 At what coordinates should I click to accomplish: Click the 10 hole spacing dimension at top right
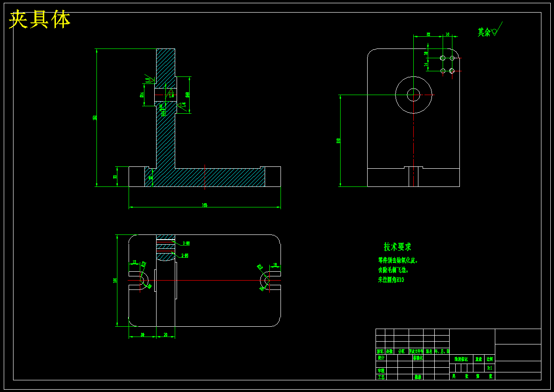[x=447, y=34]
